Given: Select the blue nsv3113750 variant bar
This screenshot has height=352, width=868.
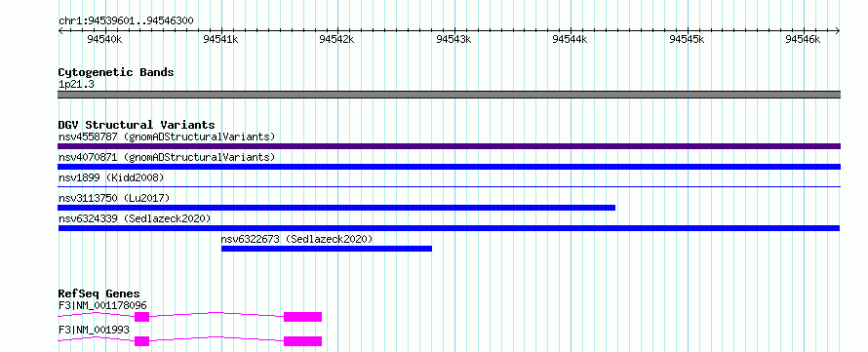Looking at the screenshot, I should click(x=336, y=208).
